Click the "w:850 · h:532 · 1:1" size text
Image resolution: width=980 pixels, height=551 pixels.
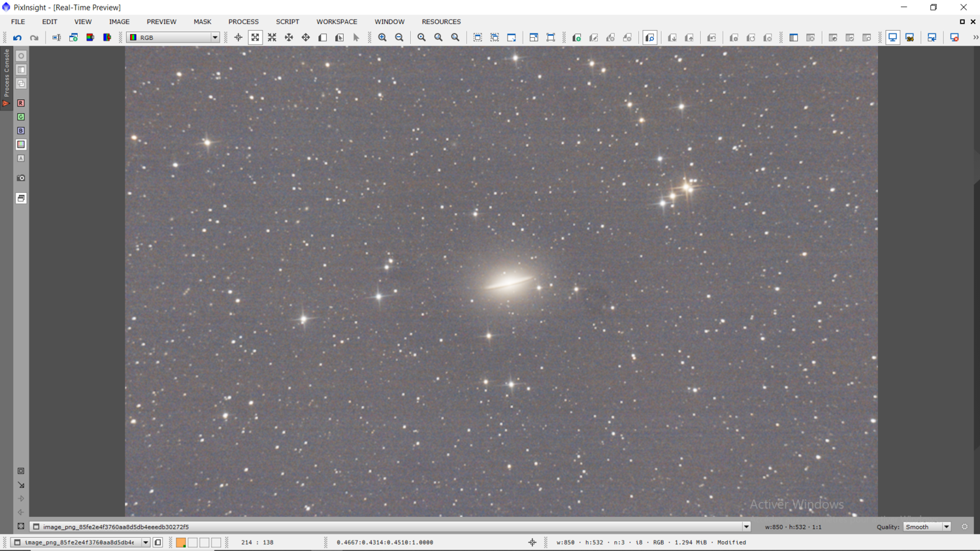pos(793,527)
